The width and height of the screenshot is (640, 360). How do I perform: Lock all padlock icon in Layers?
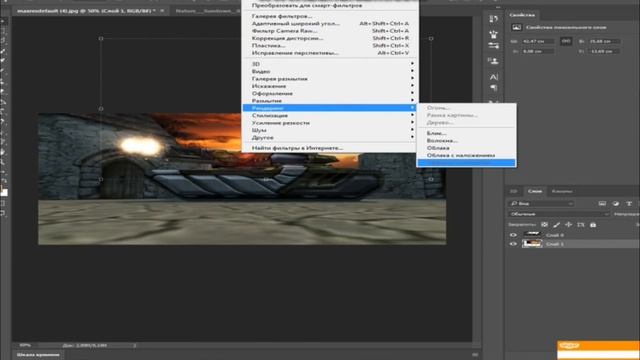click(x=593, y=224)
